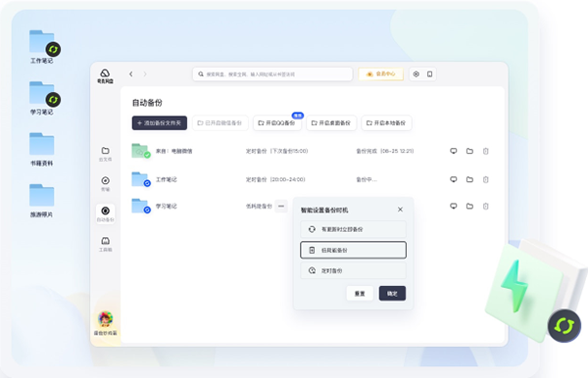
Task: Open the 工具箱 sidebar tab
Action: click(106, 244)
